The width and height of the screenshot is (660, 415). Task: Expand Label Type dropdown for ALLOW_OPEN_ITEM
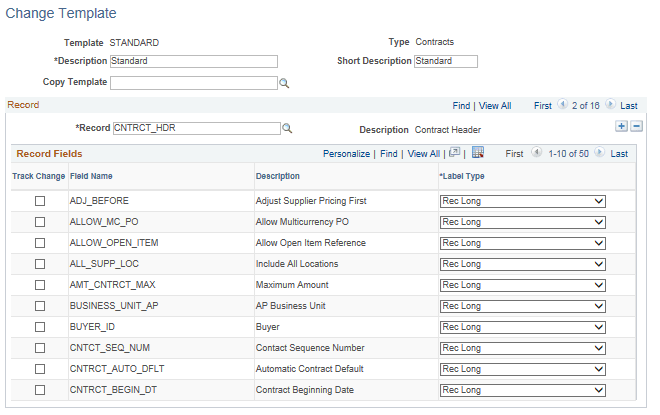pyautogui.click(x=523, y=243)
